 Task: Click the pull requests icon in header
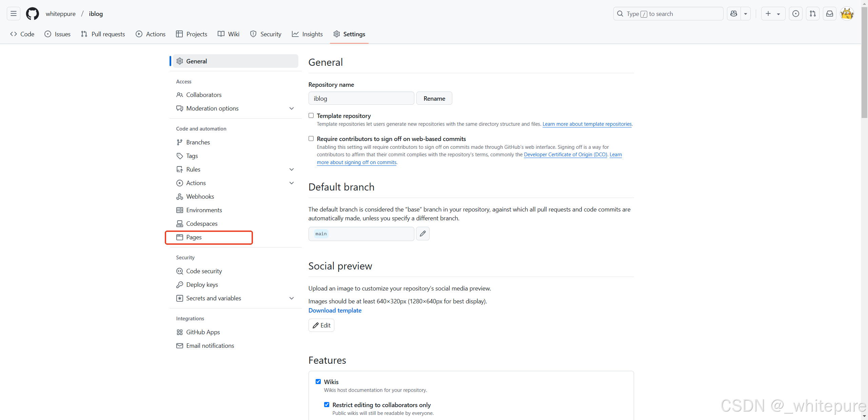(813, 14)
